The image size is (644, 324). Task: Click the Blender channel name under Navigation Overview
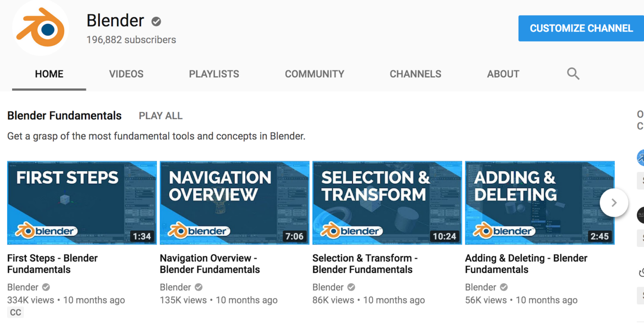coord(176,287)
